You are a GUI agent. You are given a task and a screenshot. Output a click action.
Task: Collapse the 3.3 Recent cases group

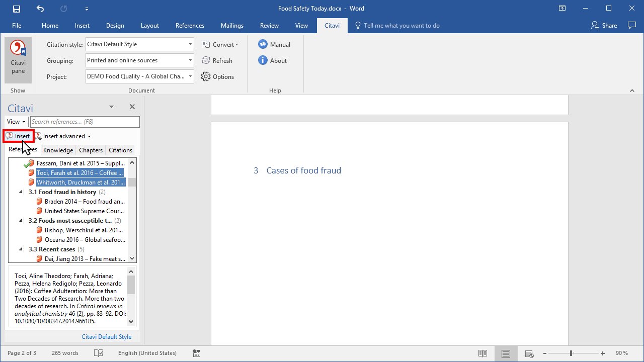coord(21,249)
